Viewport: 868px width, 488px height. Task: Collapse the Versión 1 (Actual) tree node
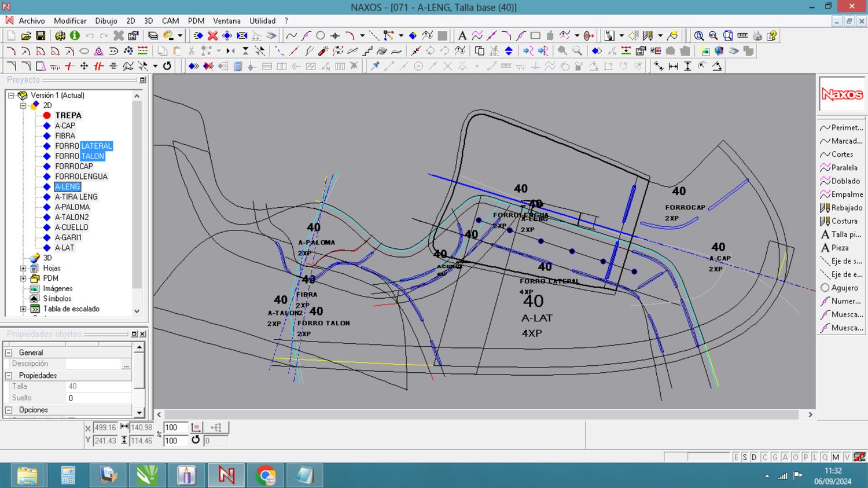(x=11, y=96)
